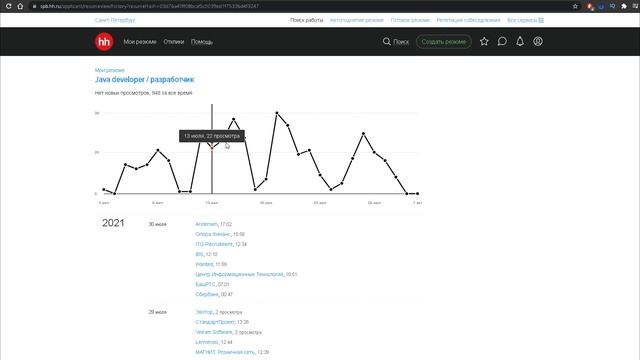Viewport: 640px width, 360px height.
Task: Click '30 июля' date label
Action: click(158, 224)
